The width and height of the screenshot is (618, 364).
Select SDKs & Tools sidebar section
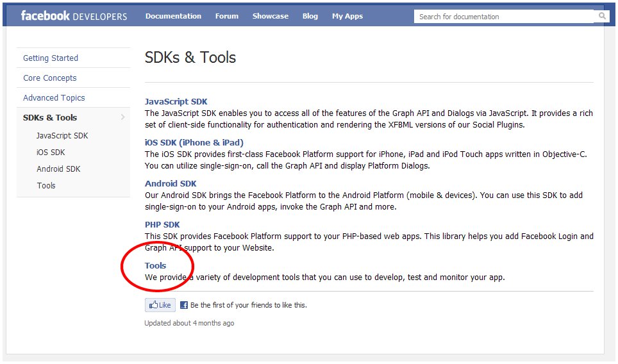point(50,117)
